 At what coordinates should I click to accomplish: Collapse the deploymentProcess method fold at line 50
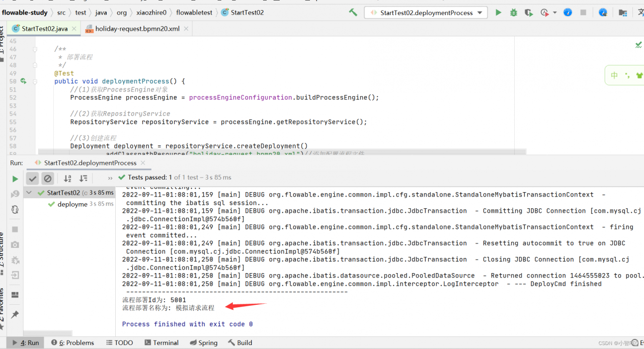tap(35, 81)
